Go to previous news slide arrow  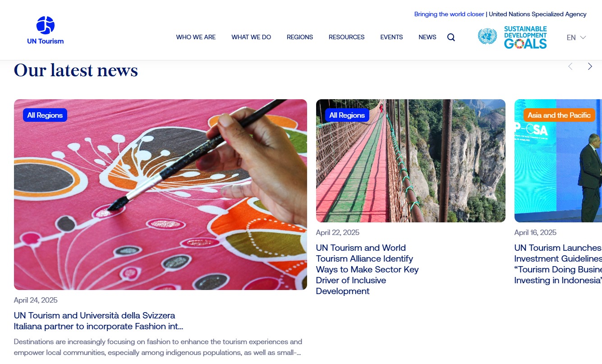click(570, 66)
